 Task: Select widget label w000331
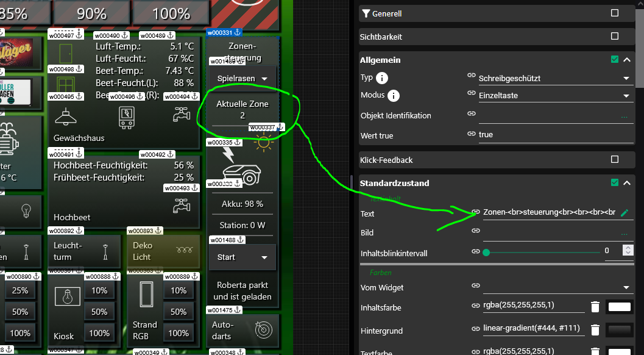(224, 32)
